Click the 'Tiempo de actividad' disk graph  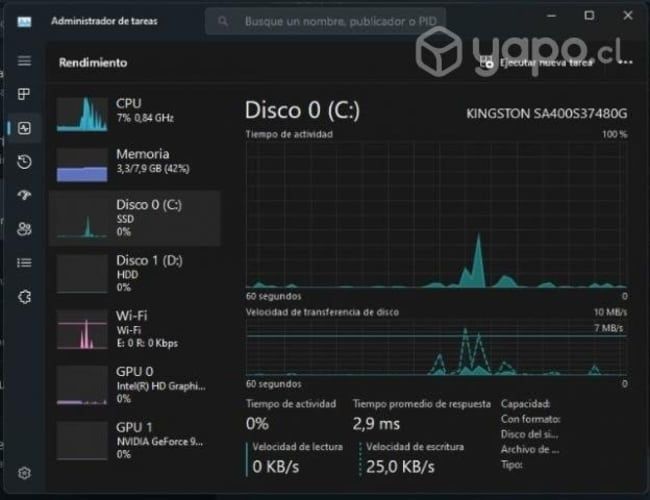click(x=436, y=215)
